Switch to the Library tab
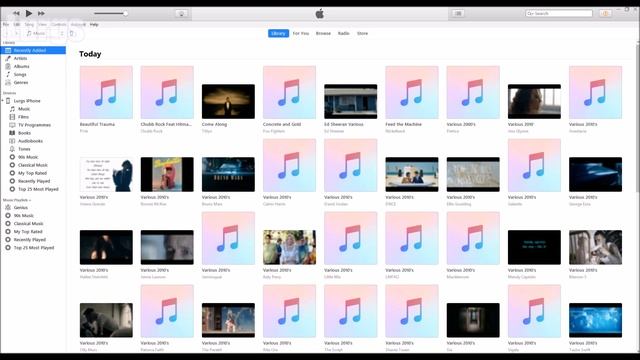Image resolution: width=640 pixels, height=360 pixels. (x=278, y=33)
